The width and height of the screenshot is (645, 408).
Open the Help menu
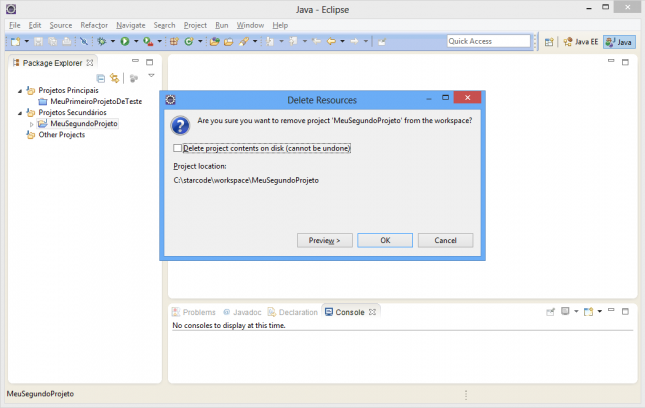280,26
